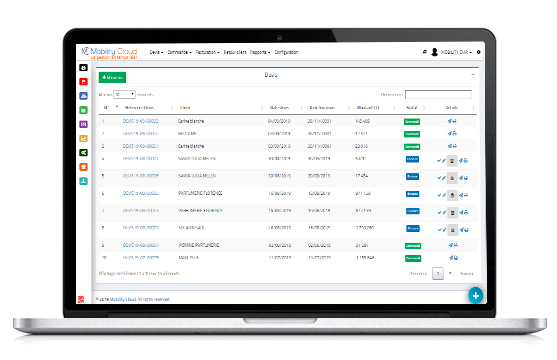
Task: Click the red icon at the sidebar bottom
Action: [x=81, y=299]
